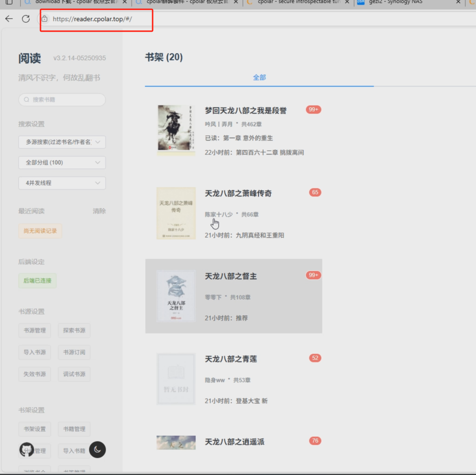Viewport: 476px width, 475px height.
Task: Open 书源管理 in book source settings
Action: click(34, 330)
